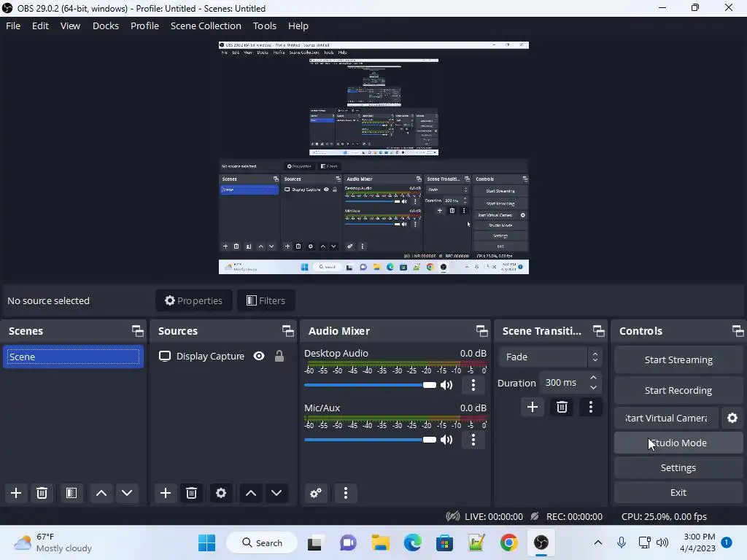
Task: Click the Exit button
Action: [x=678, y=492]
